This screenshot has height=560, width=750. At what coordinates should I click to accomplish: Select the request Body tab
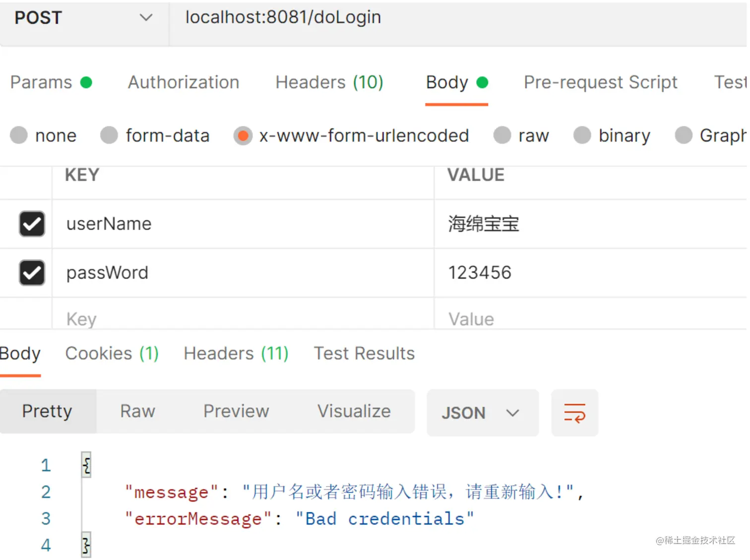(x=457, y=82)
